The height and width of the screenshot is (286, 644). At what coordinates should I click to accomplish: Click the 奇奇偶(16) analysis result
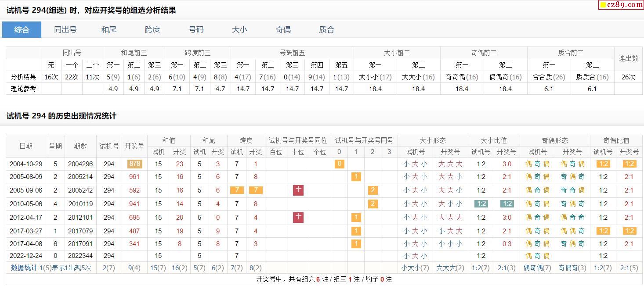coord(462,77)
